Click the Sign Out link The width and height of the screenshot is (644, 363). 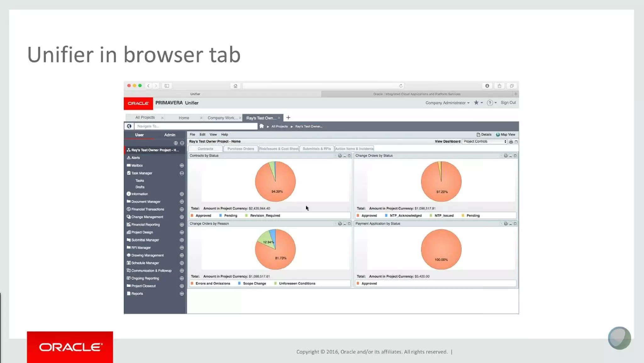(x=508, y=103)
